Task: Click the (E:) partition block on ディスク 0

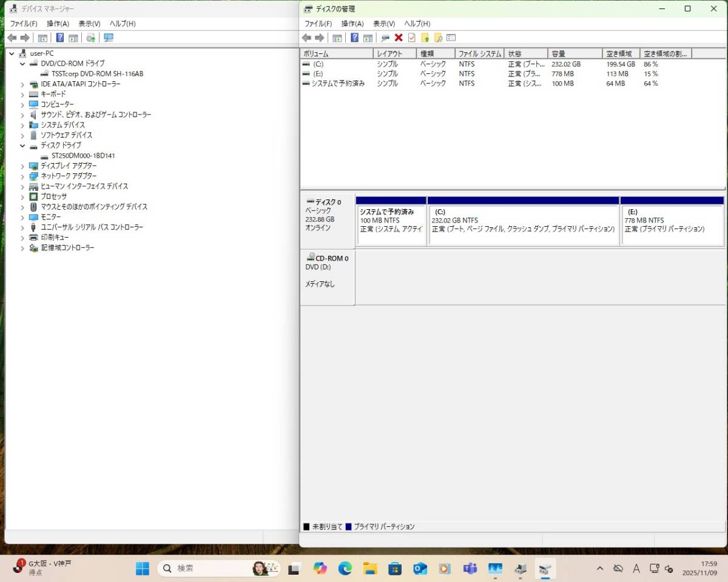Action: click(x=670, y=220)
